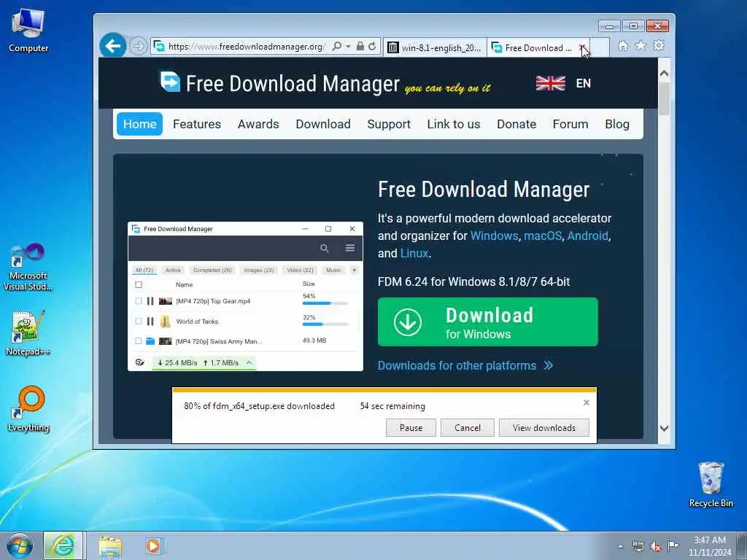Select the Free Download tab
The width and height of the screenshot is (747, 560).
coord(533,47)
